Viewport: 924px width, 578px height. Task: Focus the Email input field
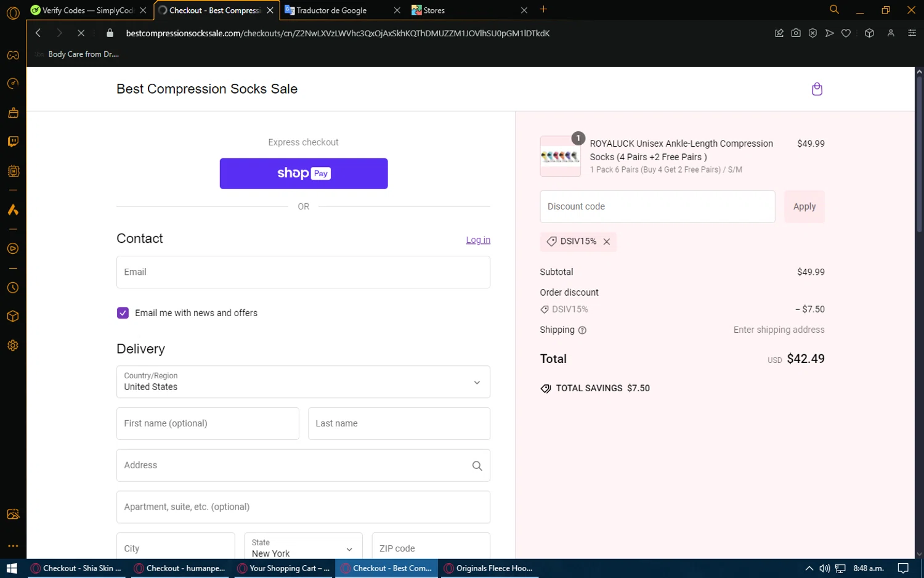303,272
